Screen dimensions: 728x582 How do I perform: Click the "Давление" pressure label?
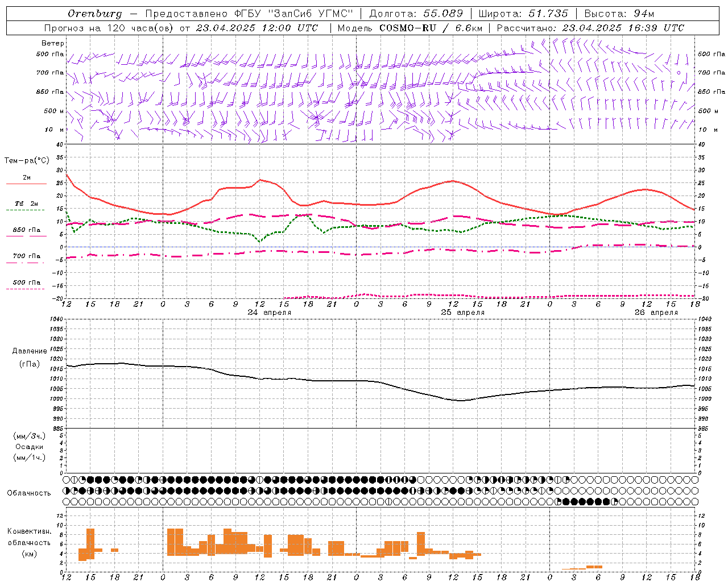(30, 351)
